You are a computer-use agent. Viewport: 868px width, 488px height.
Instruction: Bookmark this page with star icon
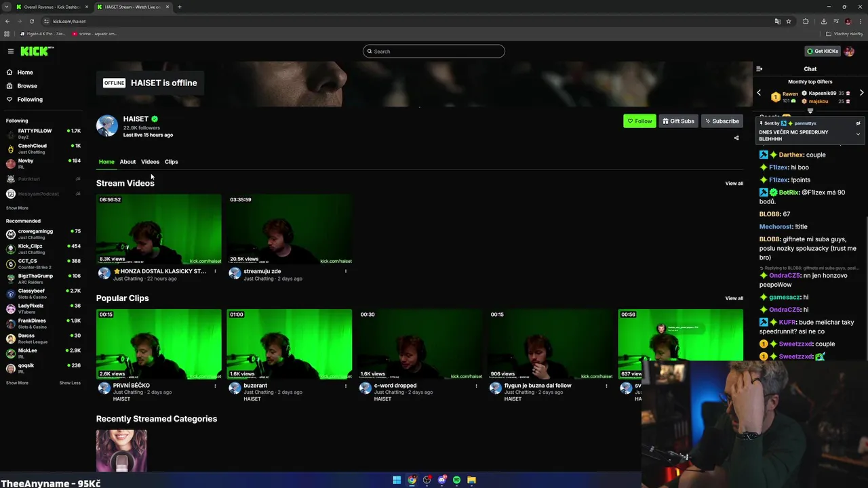click(x=789, y=21)
